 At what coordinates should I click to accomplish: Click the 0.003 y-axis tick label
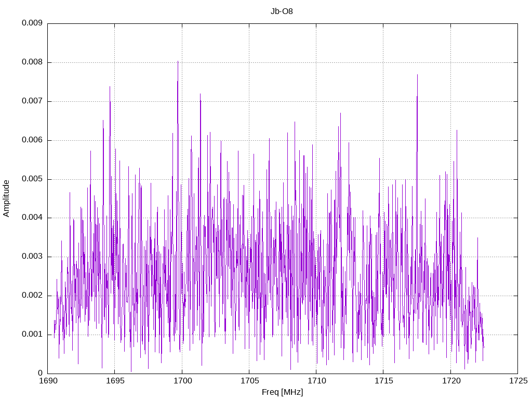32,257
